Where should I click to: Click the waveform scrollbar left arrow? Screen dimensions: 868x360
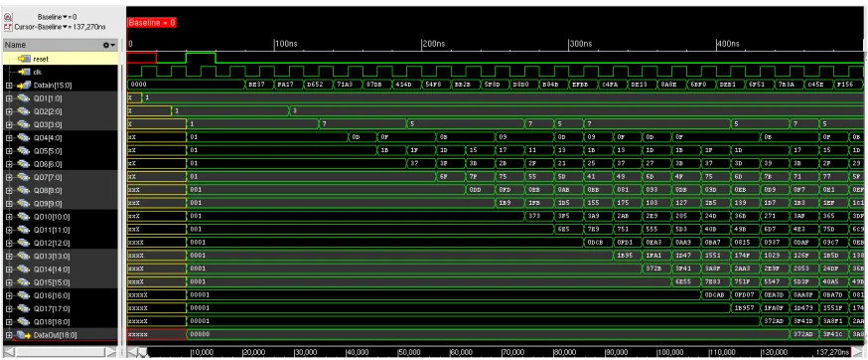(132, 352)
